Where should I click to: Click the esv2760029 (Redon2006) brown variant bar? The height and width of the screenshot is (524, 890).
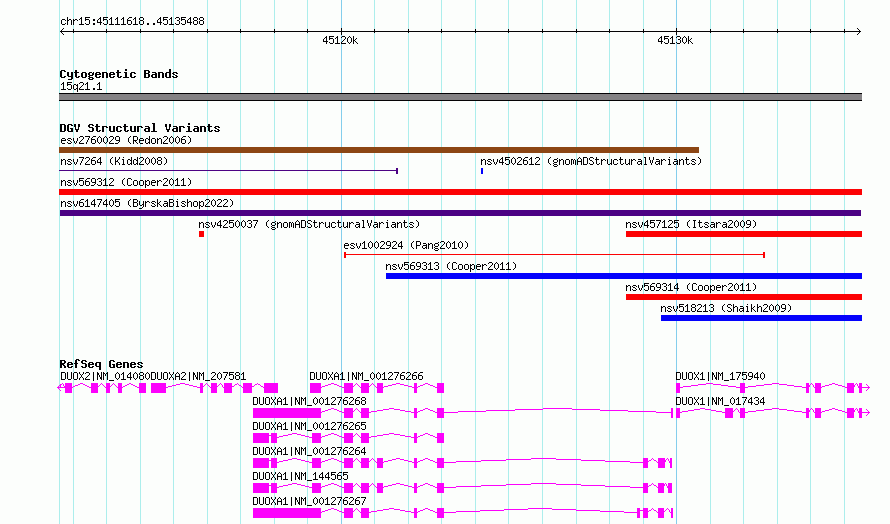pyautogui.click(x=379, y=150)
